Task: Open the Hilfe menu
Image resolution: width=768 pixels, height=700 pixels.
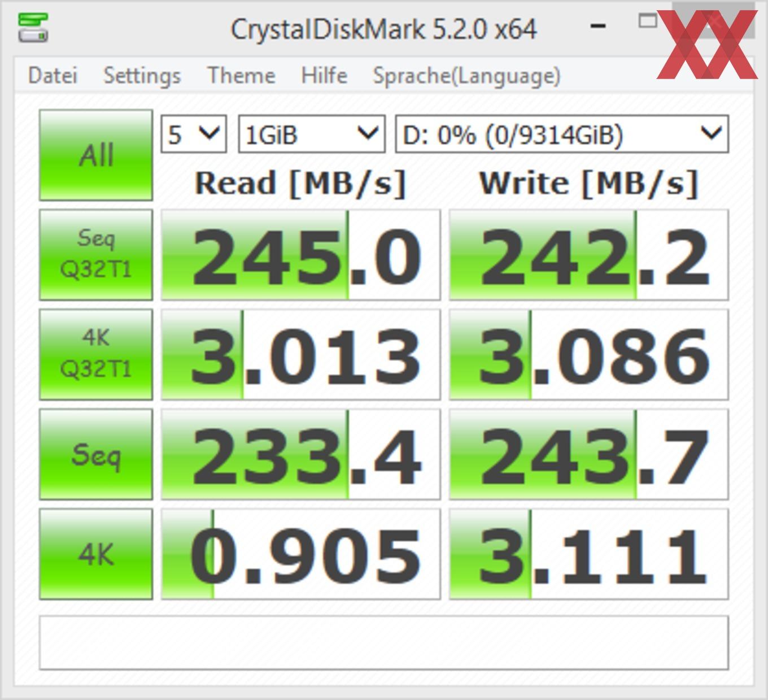Action: point(324,75)
